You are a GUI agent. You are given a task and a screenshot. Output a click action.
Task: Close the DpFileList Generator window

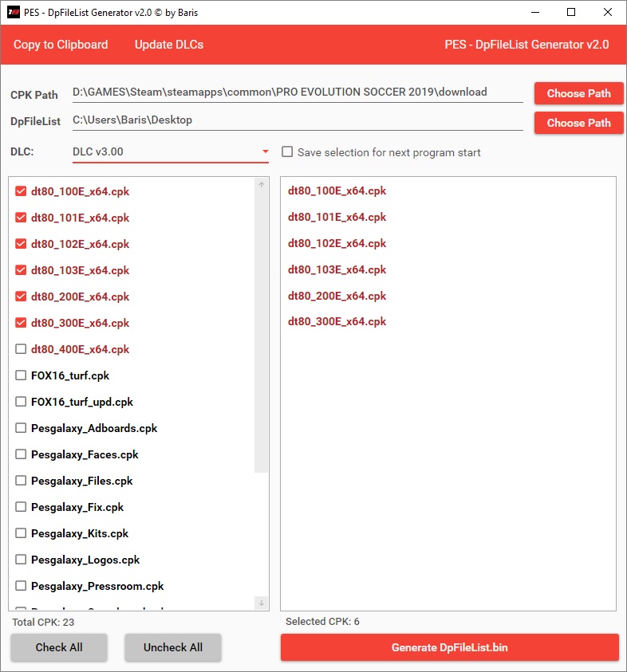click(x=608, y=12)
